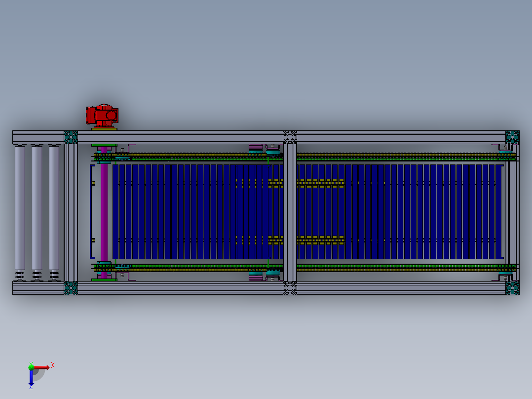532x399 pixels.
Task: Select the red gear motor
Action: [102, 116]
